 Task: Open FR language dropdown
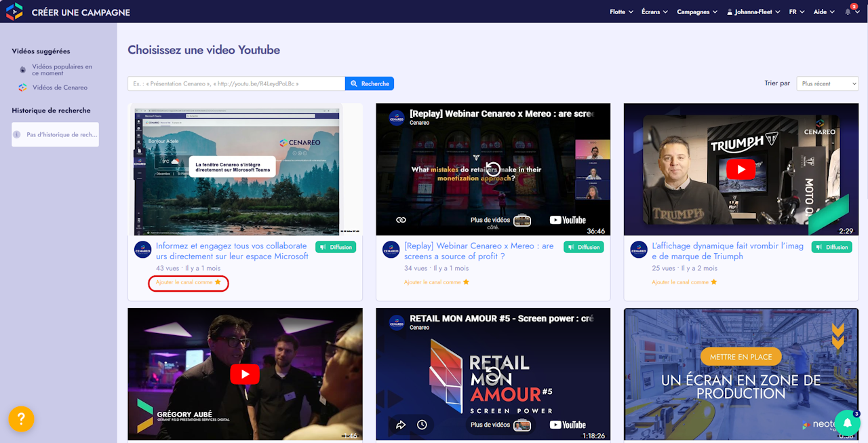(797, 12)
